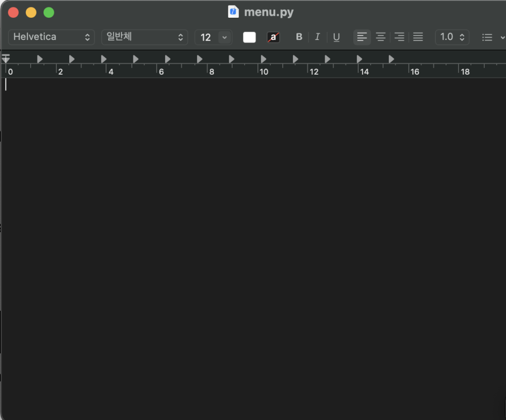
Task: Select right text alignment
Action: (399, 37)
